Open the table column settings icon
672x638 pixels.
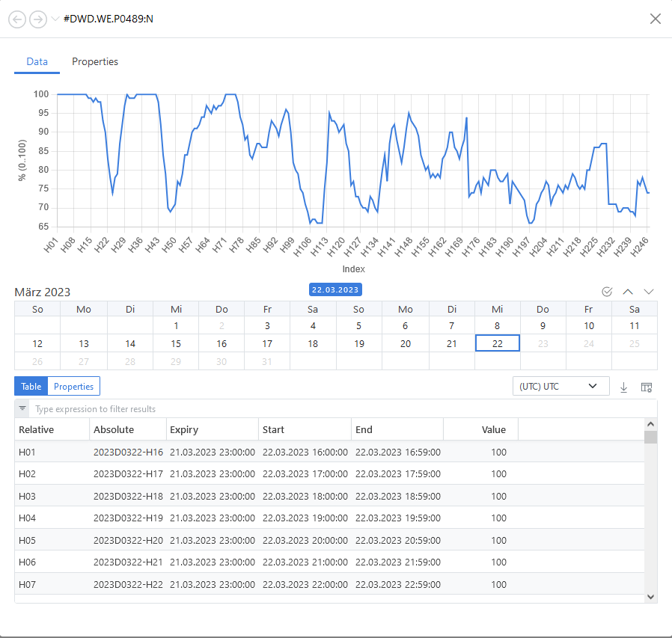[x=647, y=387]
